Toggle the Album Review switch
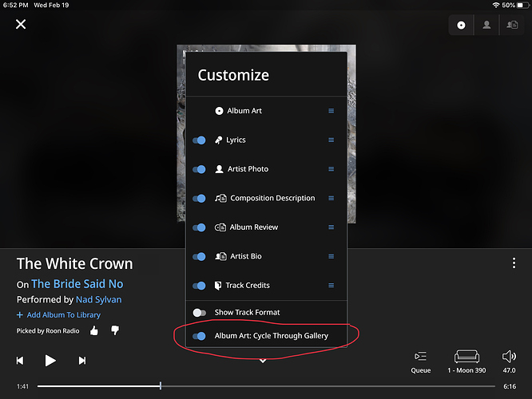Screen dimensions: 532x399 [x=199, y=227]
